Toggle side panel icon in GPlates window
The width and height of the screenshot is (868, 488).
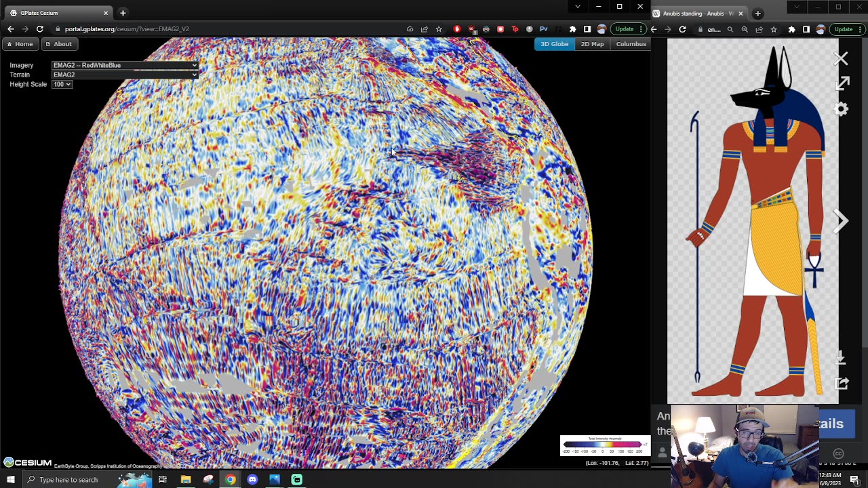587,29
